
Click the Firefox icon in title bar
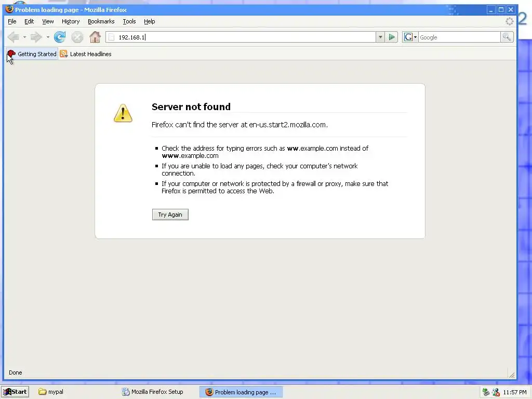point(9,9)
